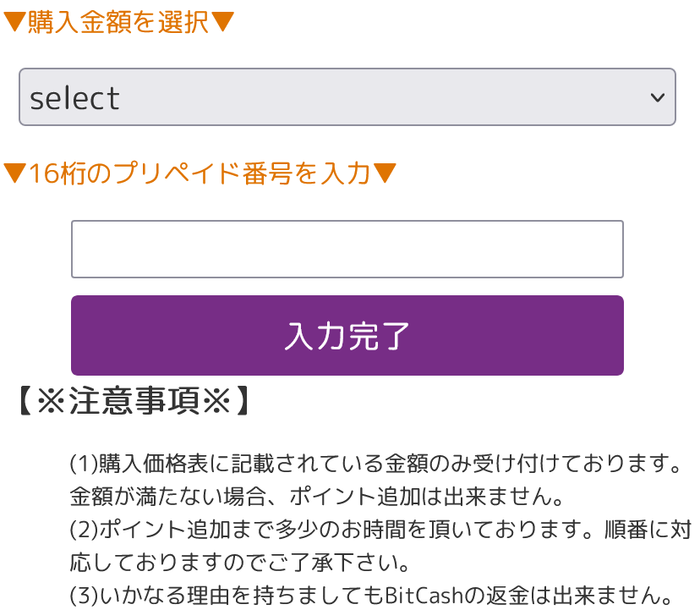Image resolution: width=700 pixels, height=610 pixels.
Task: Open the "select" purchase amount dropdown
Action: (347, 97)
